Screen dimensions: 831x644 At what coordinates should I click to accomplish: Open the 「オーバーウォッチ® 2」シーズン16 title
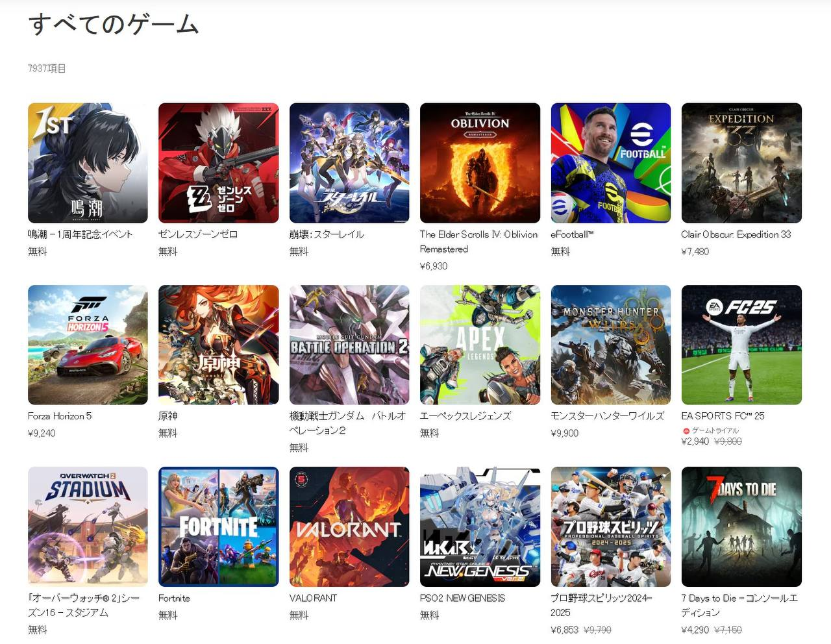(84, 605)
